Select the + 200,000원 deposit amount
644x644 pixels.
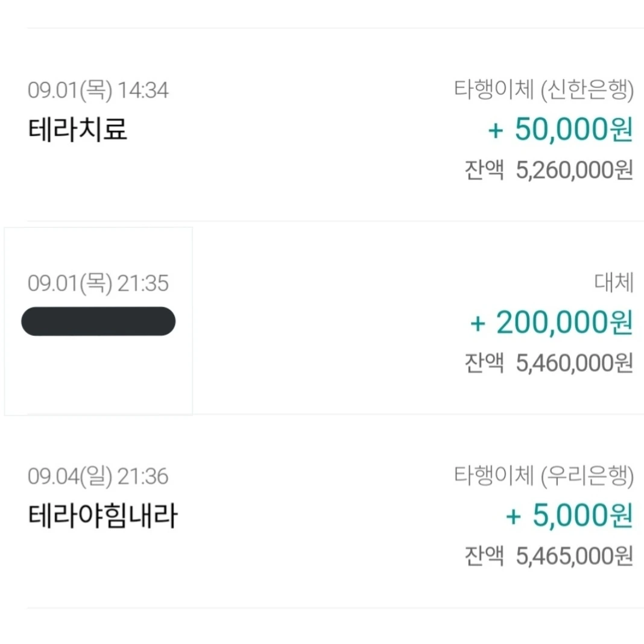point(551,323)
